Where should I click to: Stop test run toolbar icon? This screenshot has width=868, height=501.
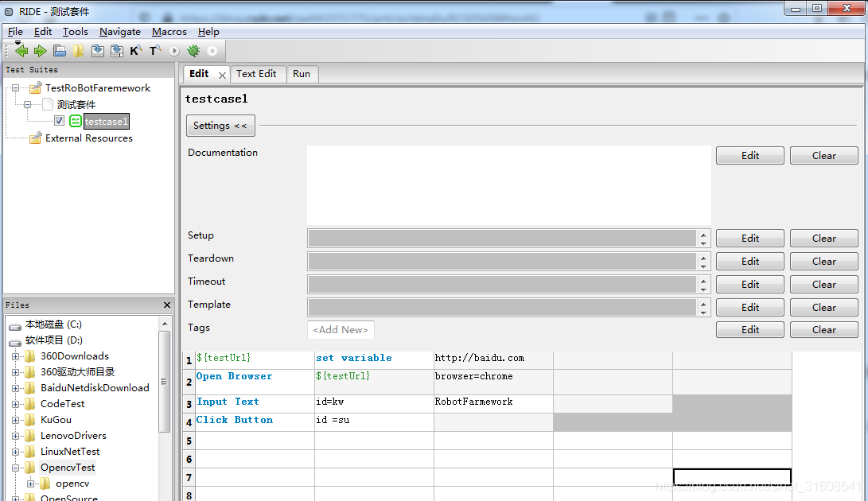[212, 51]
